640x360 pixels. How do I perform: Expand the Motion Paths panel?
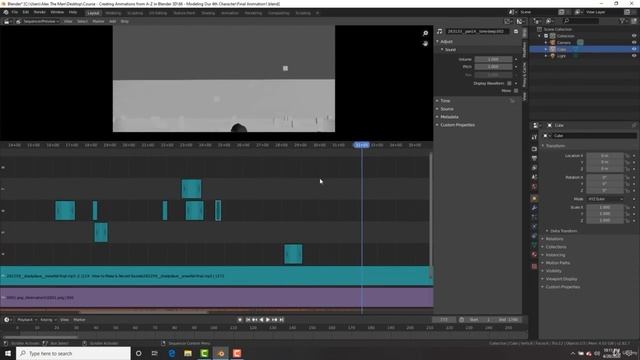(x=558, y=263)
